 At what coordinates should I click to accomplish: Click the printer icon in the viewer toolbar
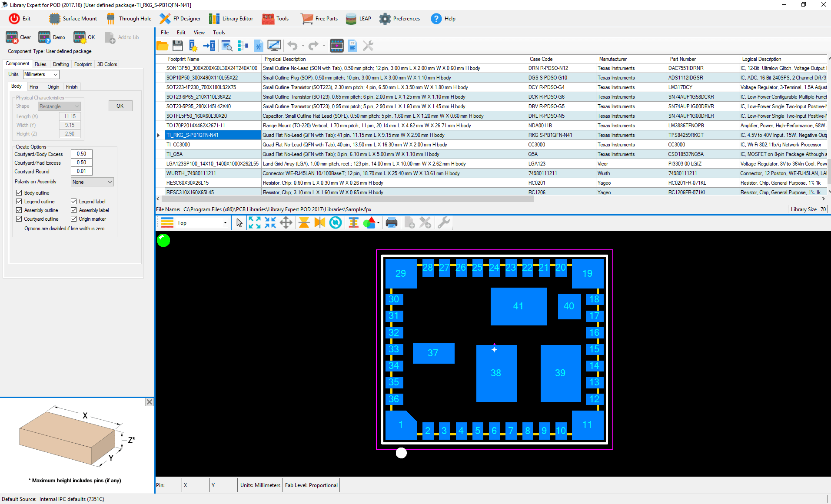(x=392, y=223)
